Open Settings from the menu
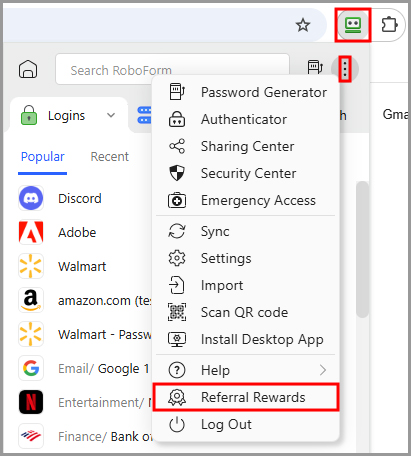The width and height of the screenshot is (411, 456). pyautogui.click(x=246, y=258)
